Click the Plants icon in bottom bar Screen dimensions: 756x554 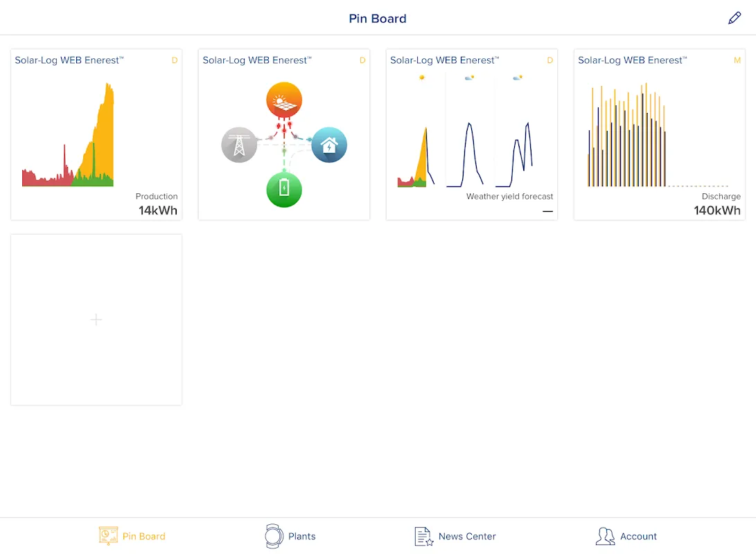pos(274,536)
